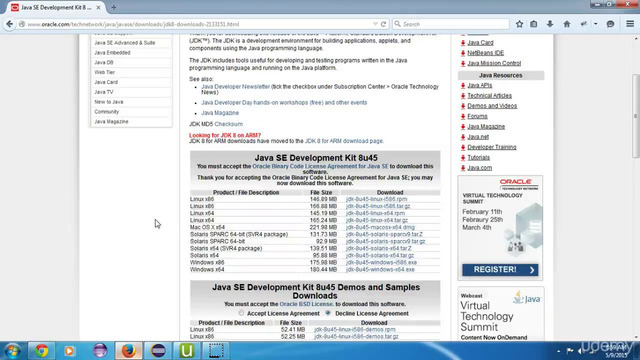Download jdk-8u45-macosx-x64.dmg
The width and height of the screenshot is (640, 360).
click(380, 227)
